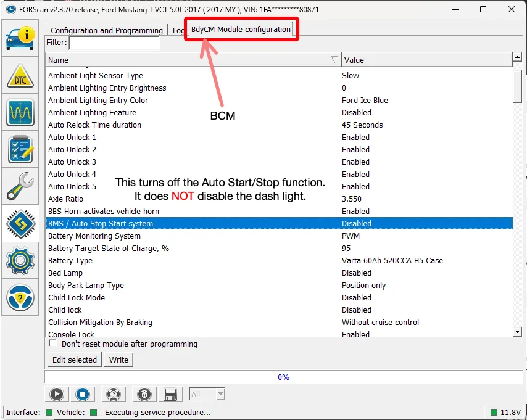Select the Bed Lamp row
Screen dimensions: 527x420
click(279, 273)
